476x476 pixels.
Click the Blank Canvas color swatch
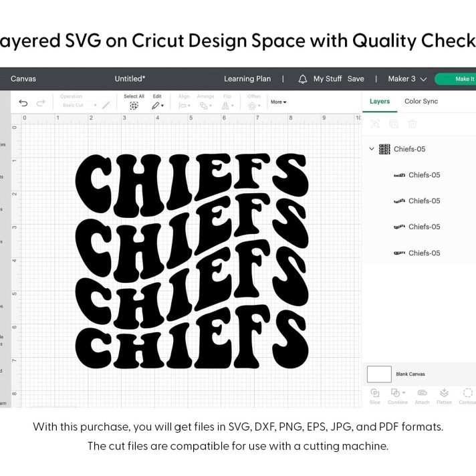pos(379,374)
